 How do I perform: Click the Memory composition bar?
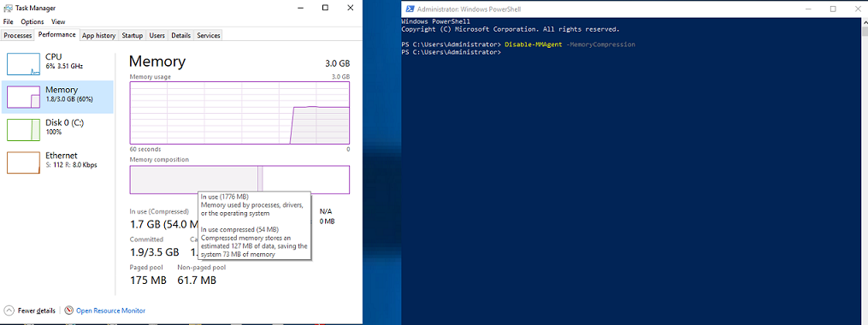click(239, 180)
